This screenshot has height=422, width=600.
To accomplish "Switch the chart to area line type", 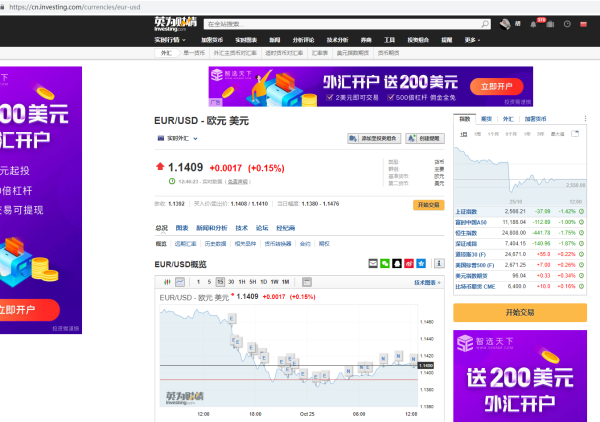I will click(x=180, y=282).
